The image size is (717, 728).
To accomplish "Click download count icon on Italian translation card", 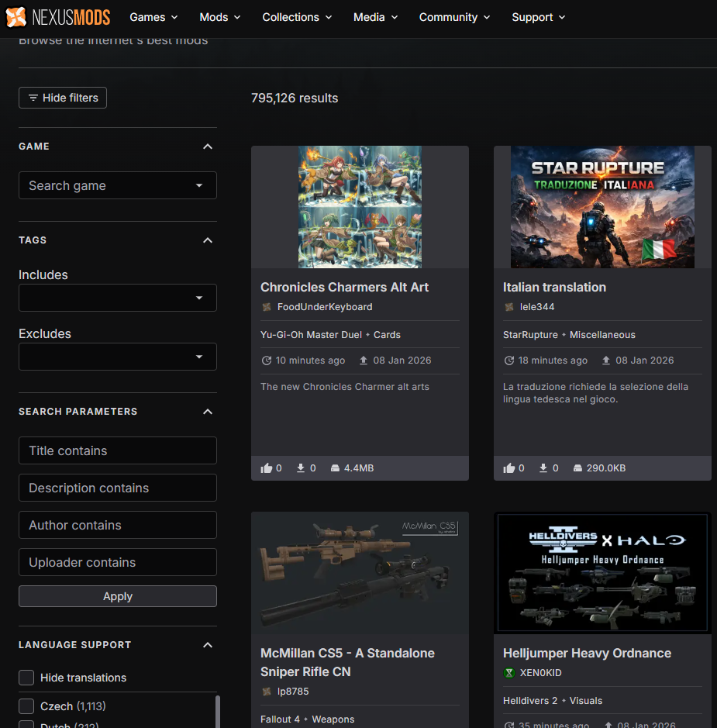I will 543,468.
